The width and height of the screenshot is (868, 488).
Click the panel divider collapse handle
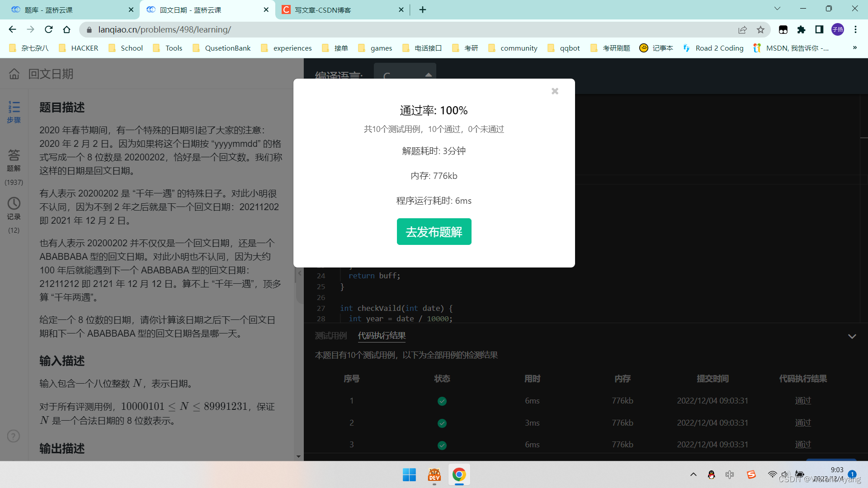(x=299, y=273)
